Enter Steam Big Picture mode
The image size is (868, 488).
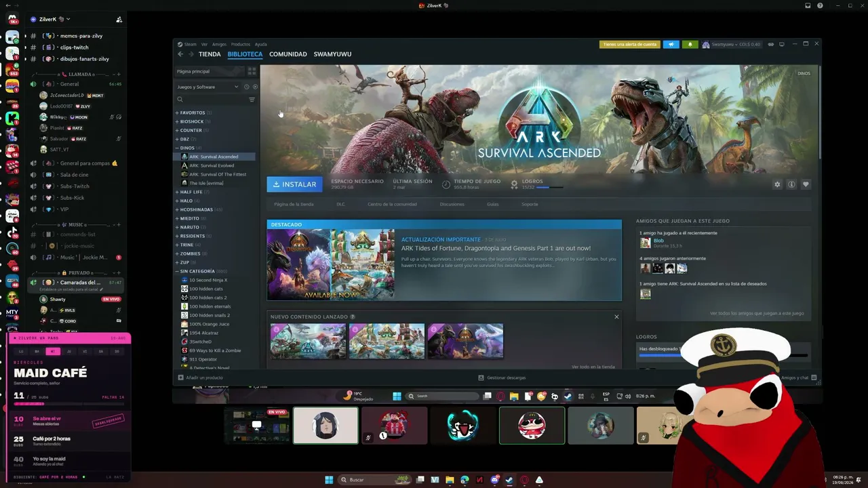coord(782,45)
